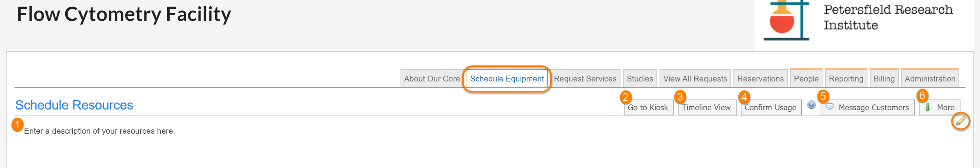Click the resources description placeholder text

coord(99,131)
